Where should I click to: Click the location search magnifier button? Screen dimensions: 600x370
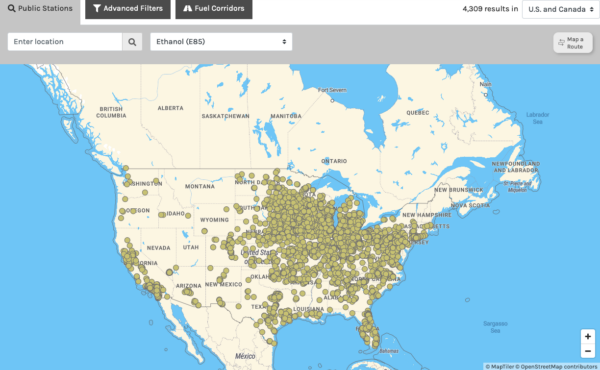[132, 42]
